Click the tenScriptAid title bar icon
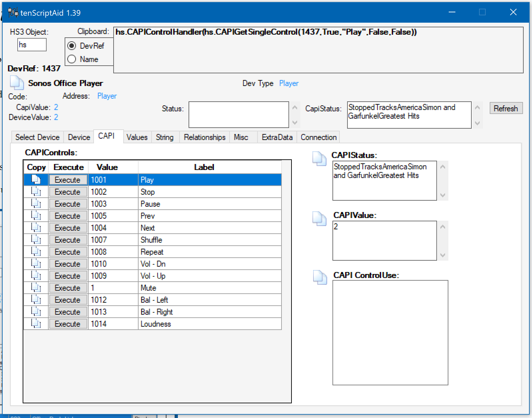 [x=13, y=13]
